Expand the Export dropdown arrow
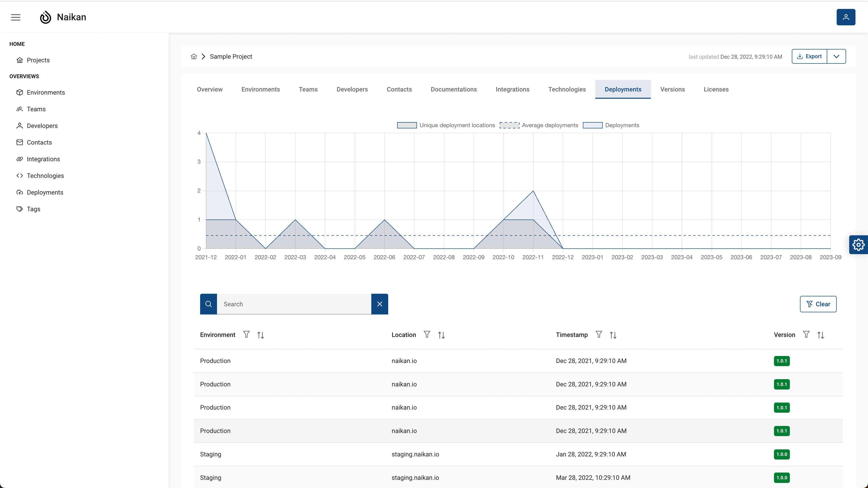Image resolution: width=868 pixels, height=488 pixels. [836, 56]
